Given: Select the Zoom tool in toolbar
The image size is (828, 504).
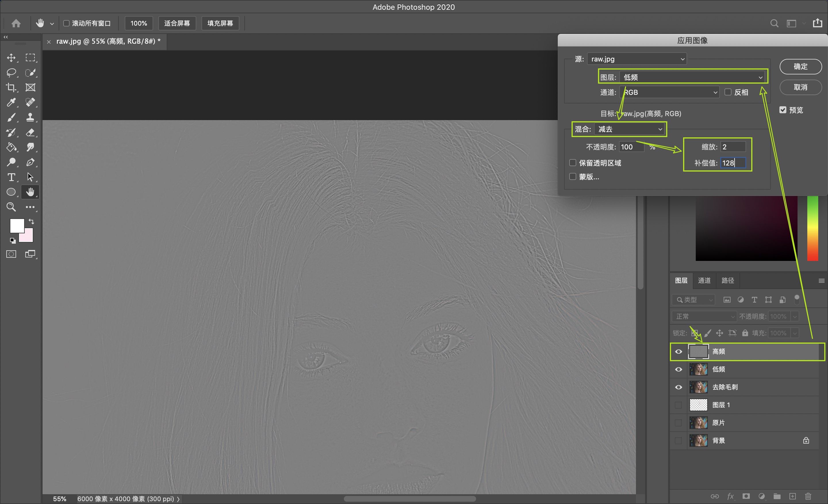Looking at the screenshot, I should 11,207.
